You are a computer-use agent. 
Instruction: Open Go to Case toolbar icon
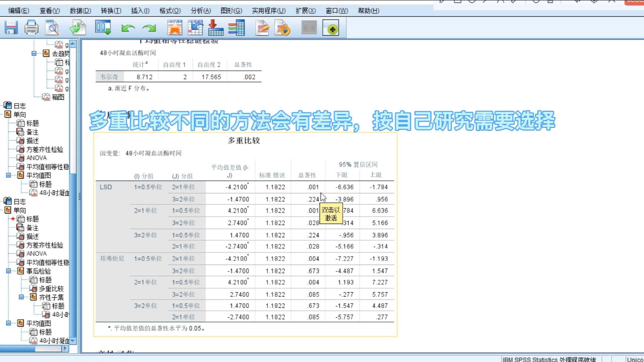[195, 27]
